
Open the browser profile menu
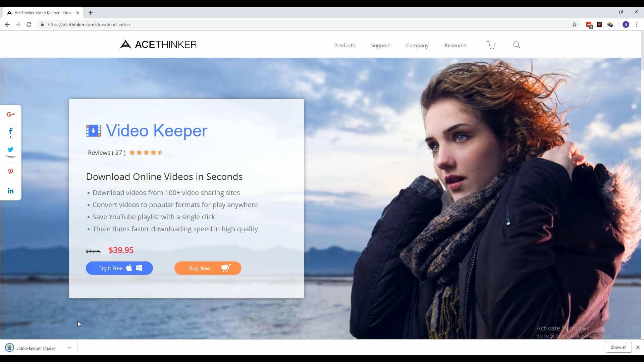[x=626, y=24]
